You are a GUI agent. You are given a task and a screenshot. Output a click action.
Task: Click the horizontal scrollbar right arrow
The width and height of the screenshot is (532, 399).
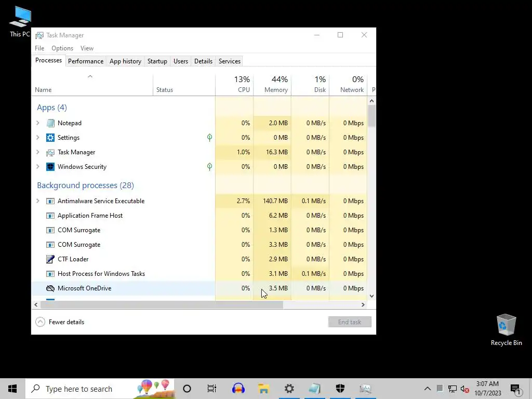(363, 304)
